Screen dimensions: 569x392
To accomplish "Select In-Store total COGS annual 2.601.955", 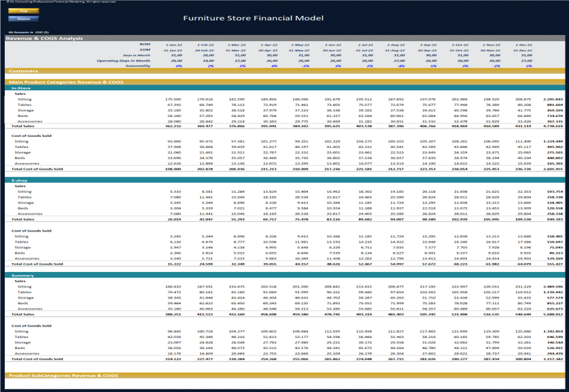I will click(553, 169).
